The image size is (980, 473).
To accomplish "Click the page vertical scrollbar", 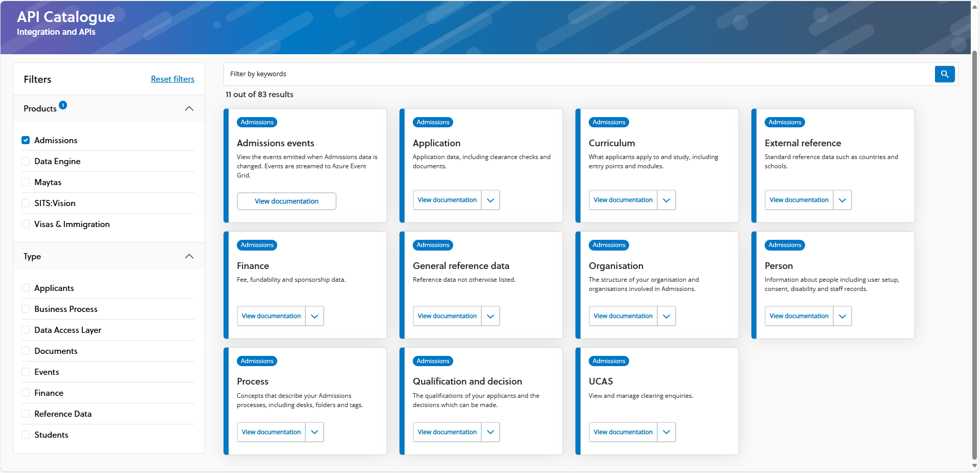I will [x=974, y=256].
